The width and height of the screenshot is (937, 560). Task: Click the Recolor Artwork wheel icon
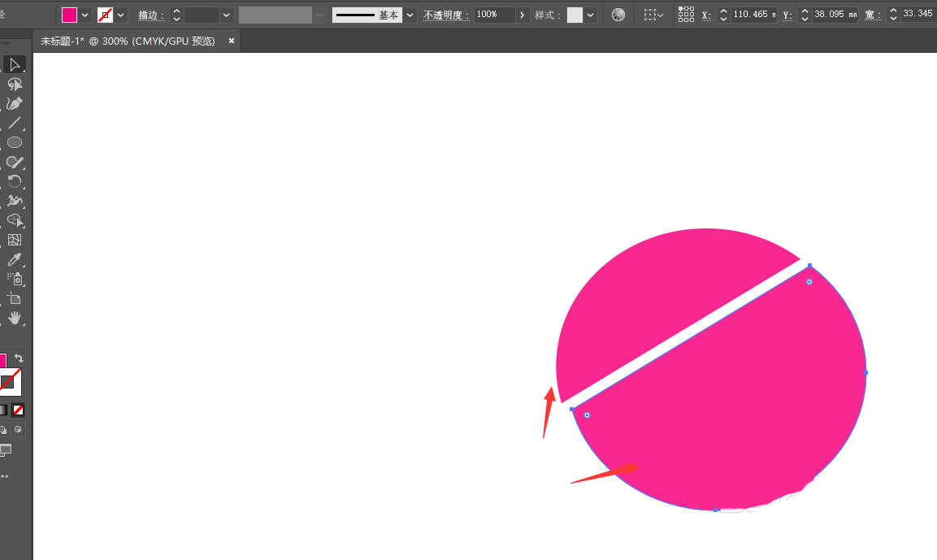tap(618, 15)
